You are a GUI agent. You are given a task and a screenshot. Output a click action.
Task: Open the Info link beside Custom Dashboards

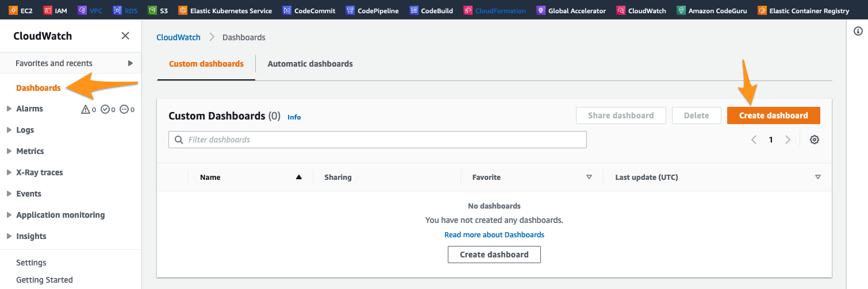[294, 117]
